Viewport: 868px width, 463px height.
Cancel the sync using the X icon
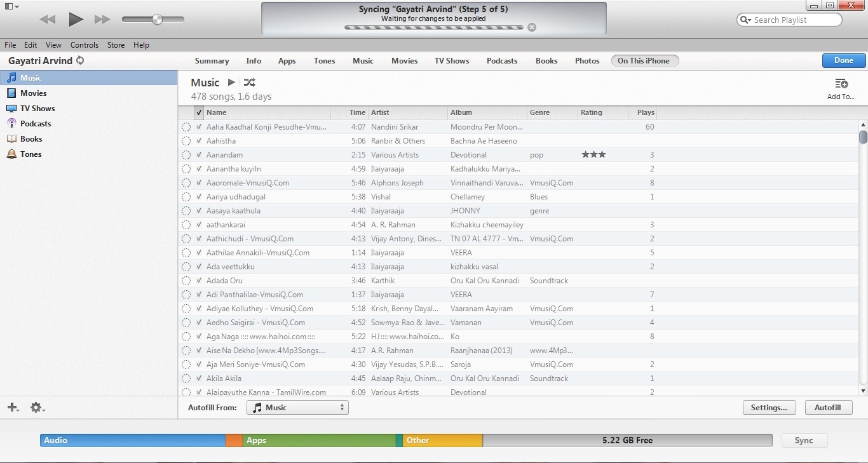tap(532, 27)
